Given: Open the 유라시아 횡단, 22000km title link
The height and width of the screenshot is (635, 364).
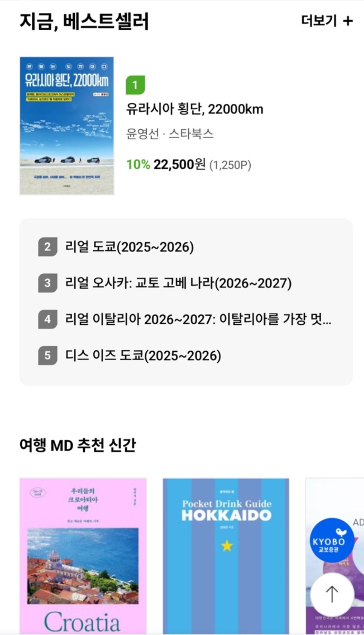Looking at the screenshot, I should point(194,109).
